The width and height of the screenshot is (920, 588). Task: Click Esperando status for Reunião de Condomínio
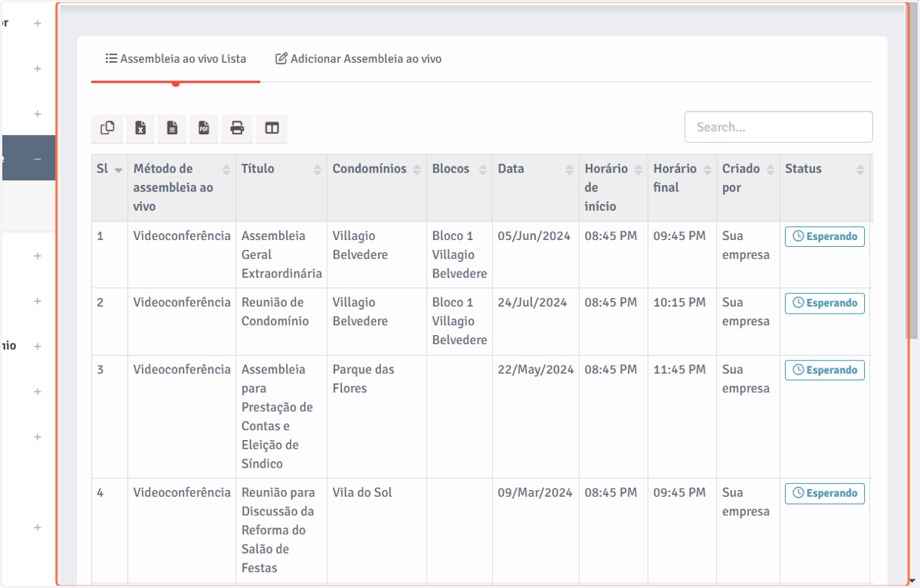pos(824,303)
